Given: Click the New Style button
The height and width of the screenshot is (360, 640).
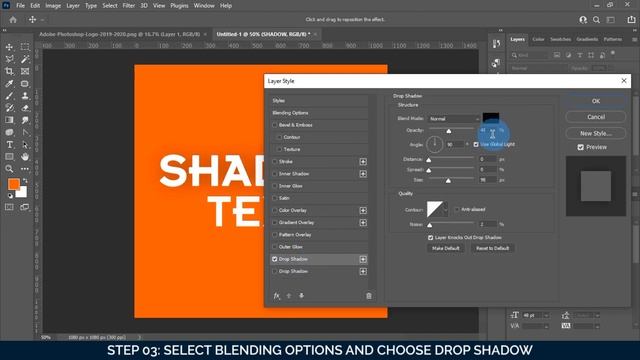Looking at the screenshot, I should tap(596, 133).
